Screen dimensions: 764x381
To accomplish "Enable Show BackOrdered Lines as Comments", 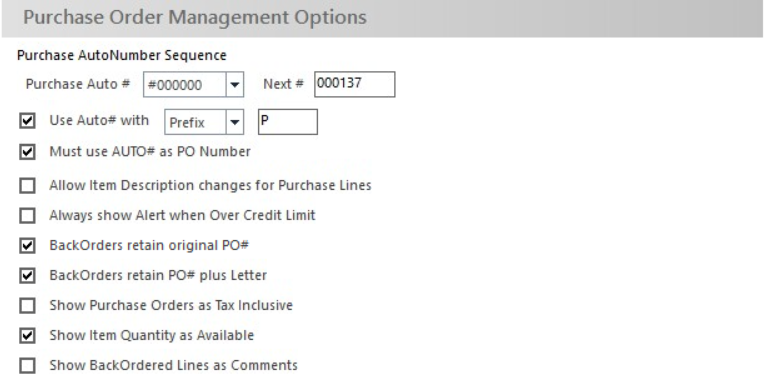I will [x=27, y=365].
